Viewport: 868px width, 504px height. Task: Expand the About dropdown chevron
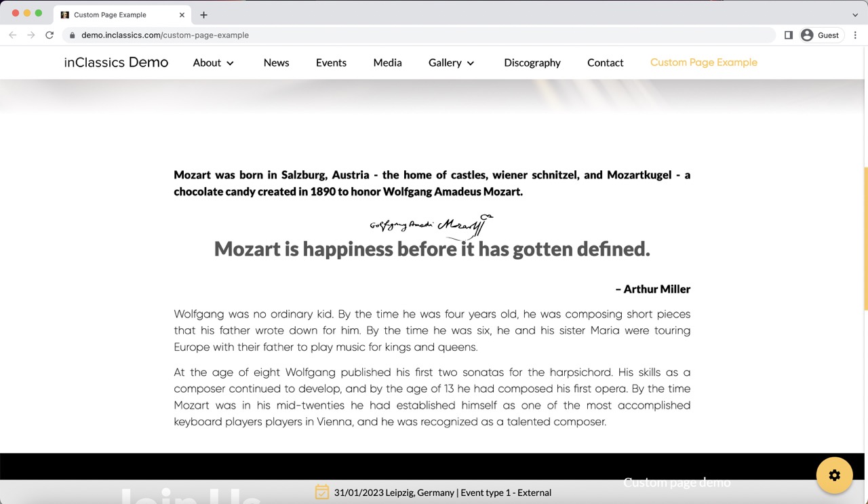(230, 63)
